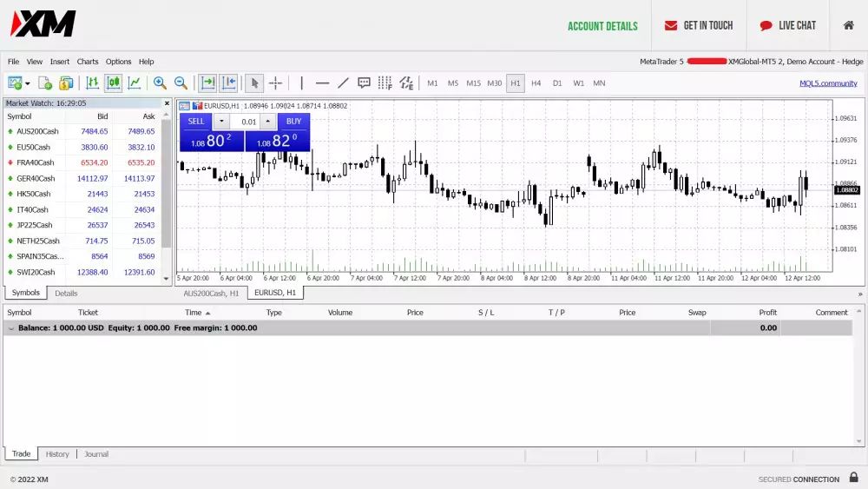
Task: Select the vertical line drawing tool
Action: 301,83
